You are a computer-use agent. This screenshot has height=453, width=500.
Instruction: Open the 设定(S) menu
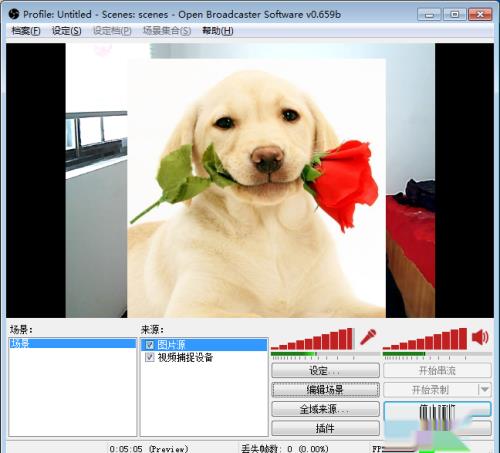(x=66, y=31)
